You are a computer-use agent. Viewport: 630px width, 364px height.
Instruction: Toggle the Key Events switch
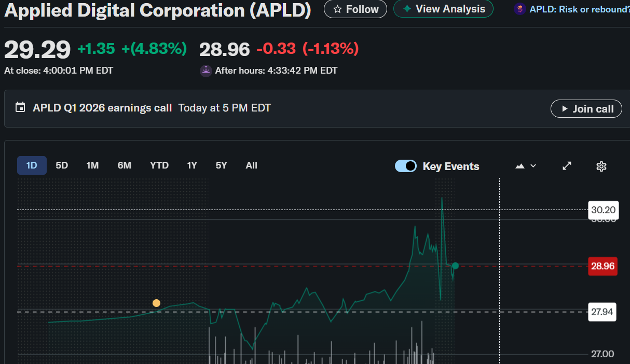click(406, 166)
